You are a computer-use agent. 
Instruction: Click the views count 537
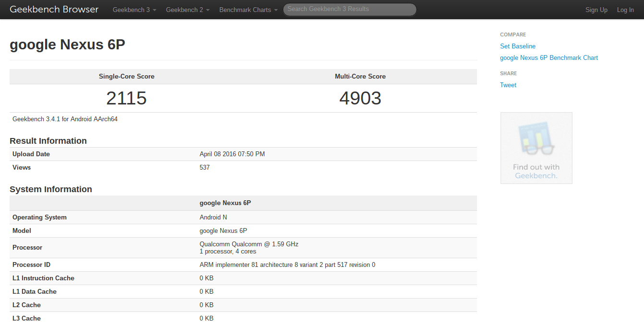tap(204, 167)
